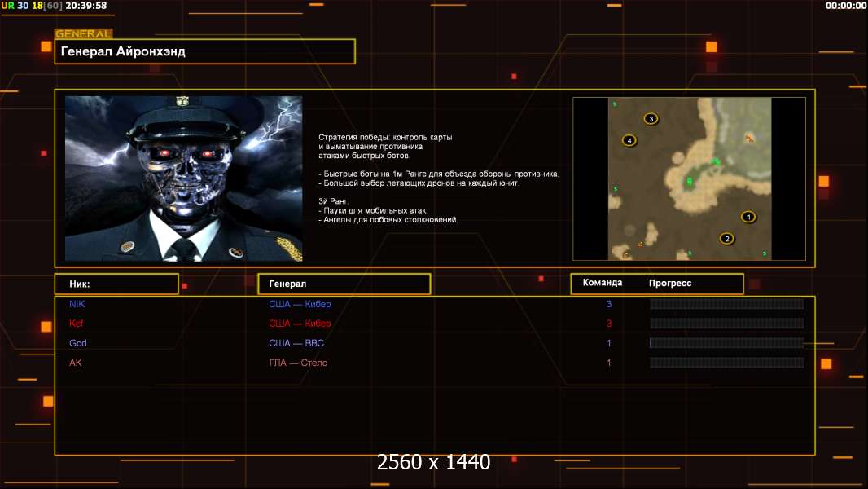The height and width of the screenshot is (489, 868).
Task: Click the 'Пауки для мобильных атак' line
Action: click(373, 210)
